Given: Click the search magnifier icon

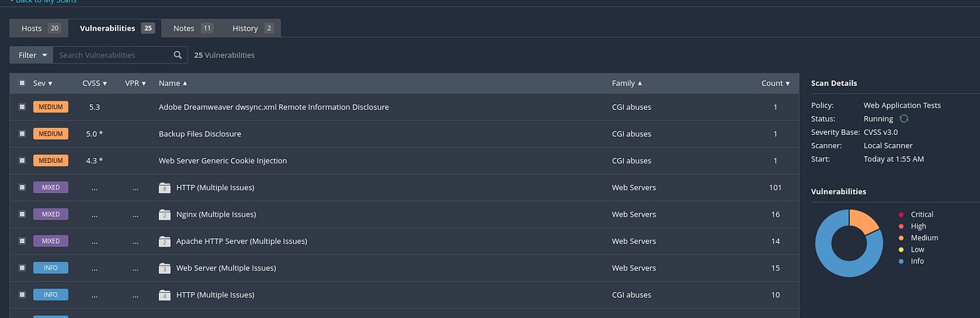Looking at the screenshot, I should [178, 55].
